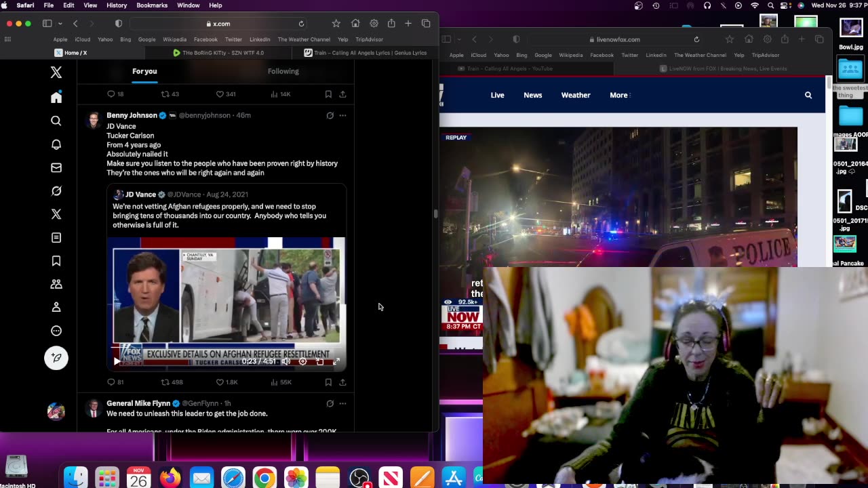Open Wikipedia favorite in left Safari window
The height and width of the screenshot is (488, 868).
(174, 39)
